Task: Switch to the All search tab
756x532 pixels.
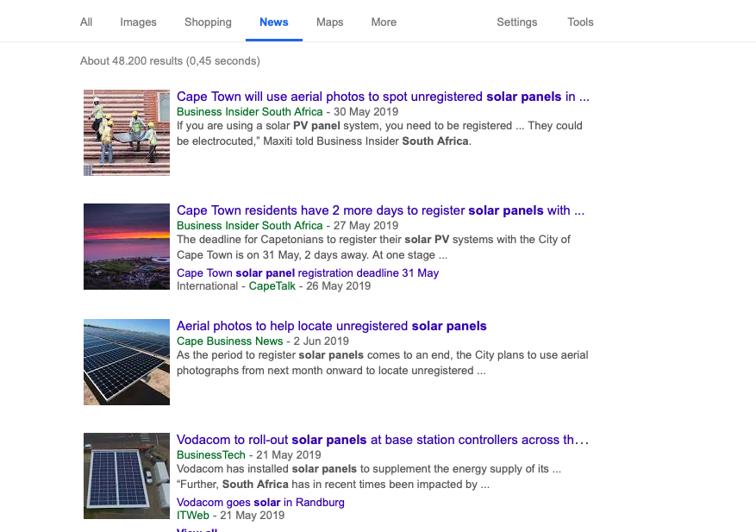Action: [86, 22]
